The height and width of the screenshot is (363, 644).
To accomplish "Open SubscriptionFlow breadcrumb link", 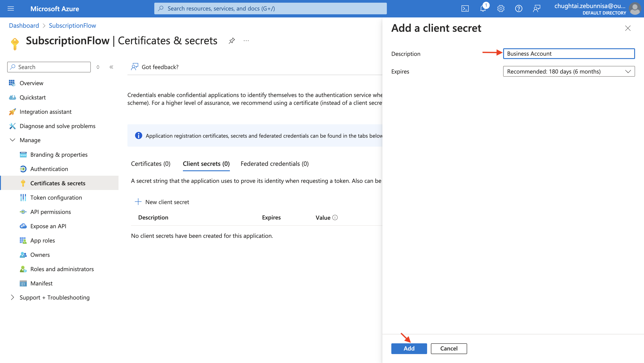I will pos(72,25).
